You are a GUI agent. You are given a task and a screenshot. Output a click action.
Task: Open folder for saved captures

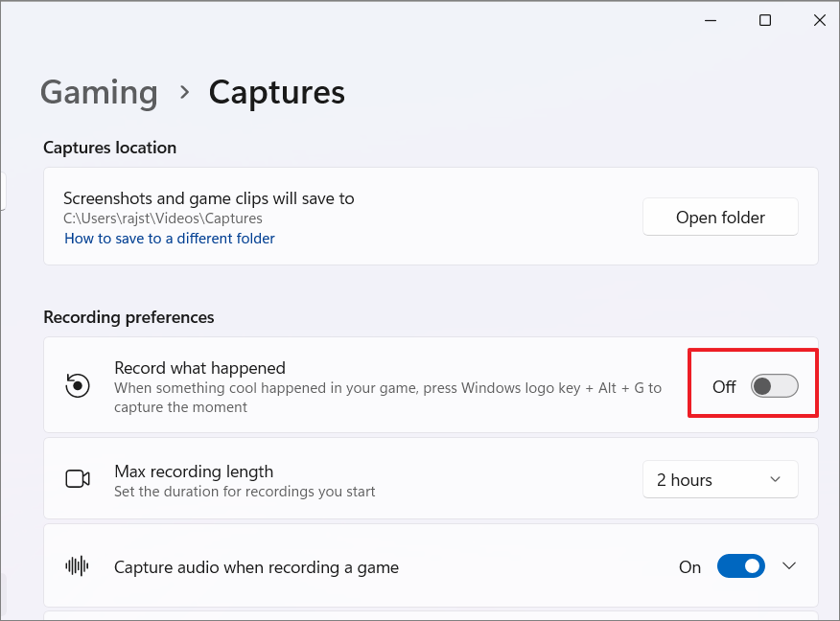click(x=720, y=217)
